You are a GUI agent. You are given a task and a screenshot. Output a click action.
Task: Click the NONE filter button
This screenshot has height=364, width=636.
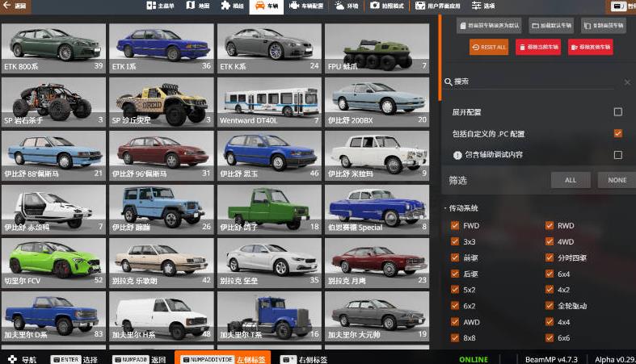pos(617,180)
